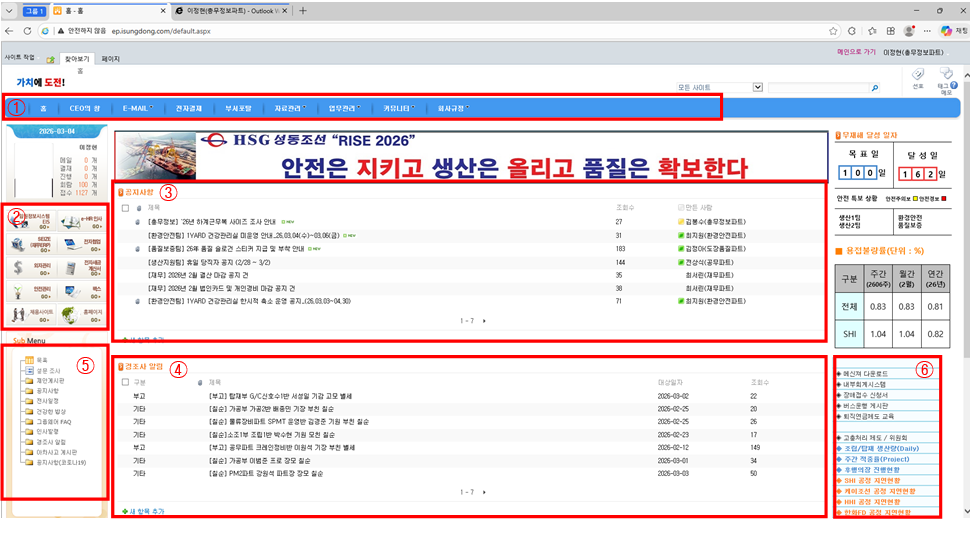The height and width of the screenshot is (534, 974).
Task: Open a new browser tab
Action: 303,11
